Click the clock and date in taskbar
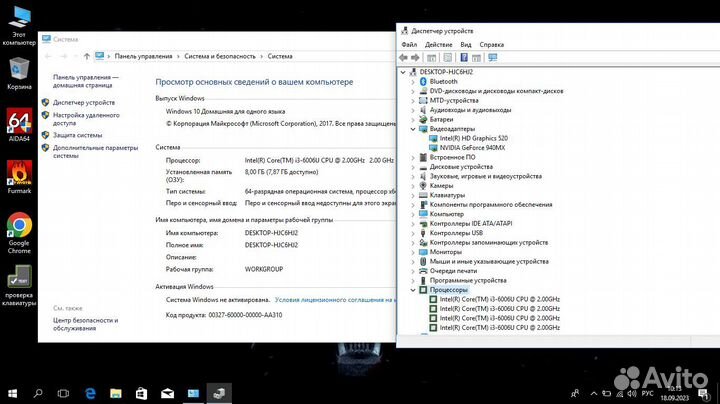This screenshot has width=720, height=404. 675,393
